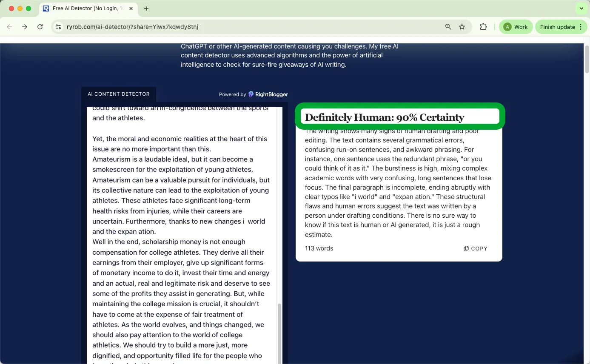The width and height of the screenshot is (590, 364).
Task: Click the zoom magnifier icon in address bar
Action: point(448,27)
